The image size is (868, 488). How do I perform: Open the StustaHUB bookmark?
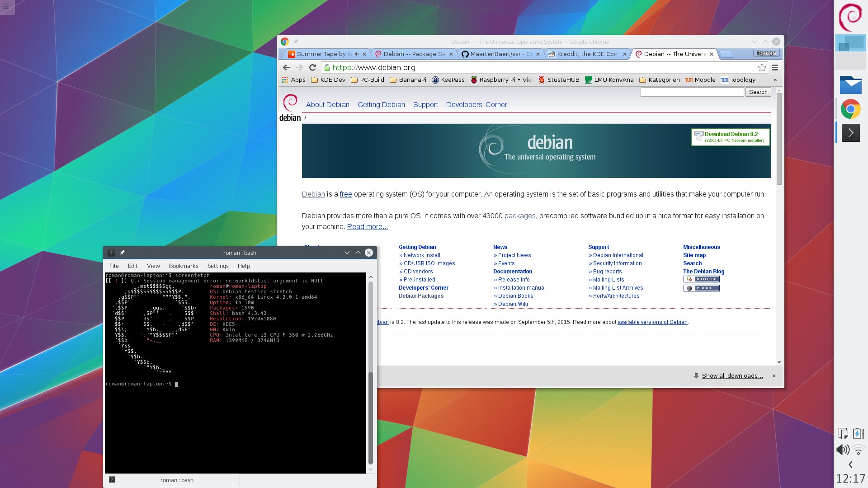click(559, 80)
